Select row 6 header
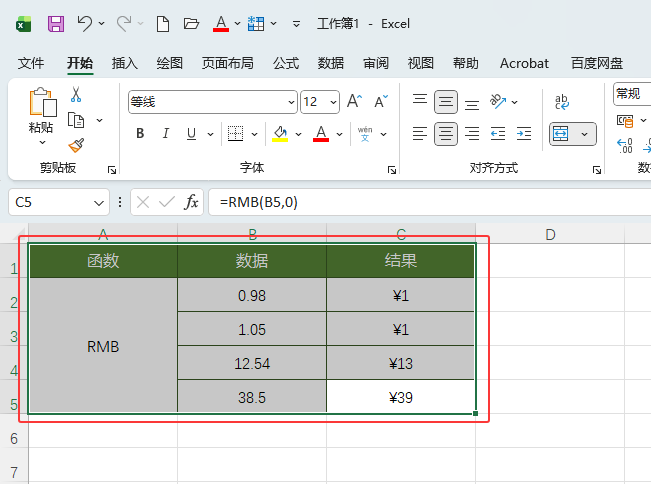The width and height of the screenshot is (651, 484). tap(14, 438)
